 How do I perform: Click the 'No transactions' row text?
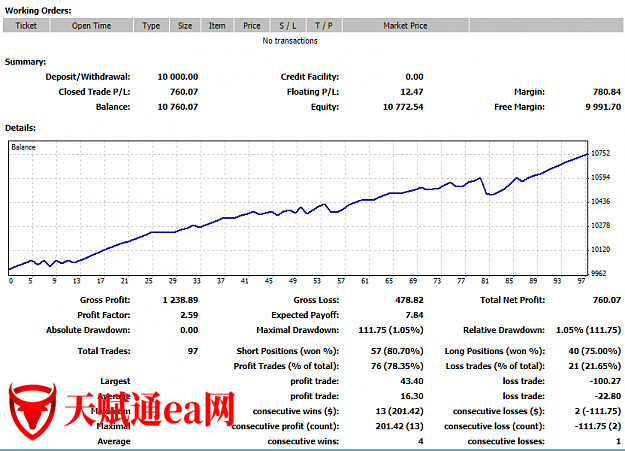(290, 41)
